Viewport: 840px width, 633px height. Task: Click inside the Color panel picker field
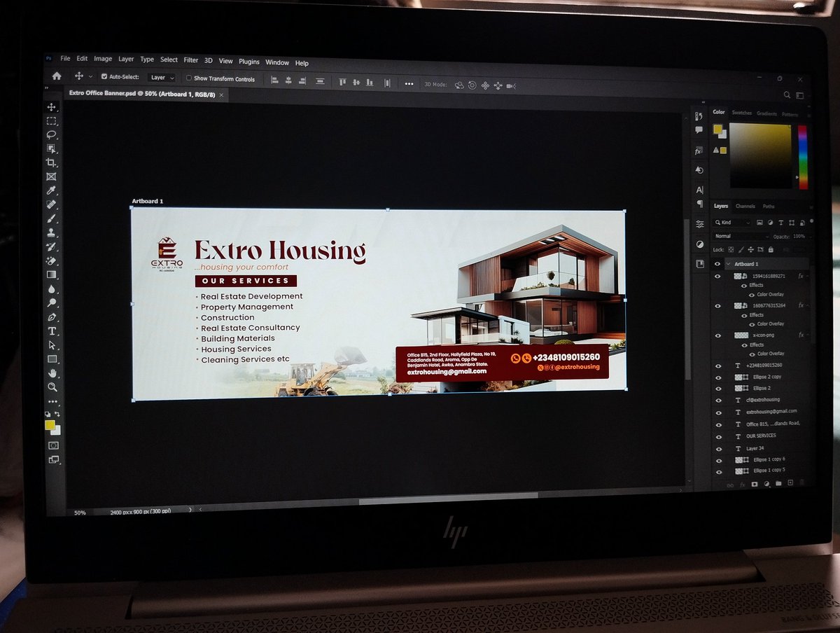tap(760, 156)
